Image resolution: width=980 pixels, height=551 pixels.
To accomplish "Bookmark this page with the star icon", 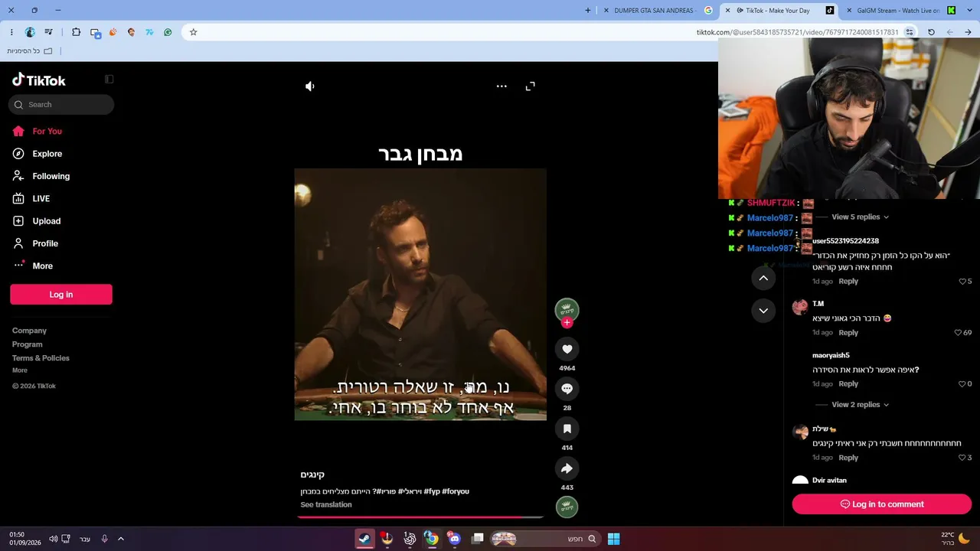I will tap(194, 32).
